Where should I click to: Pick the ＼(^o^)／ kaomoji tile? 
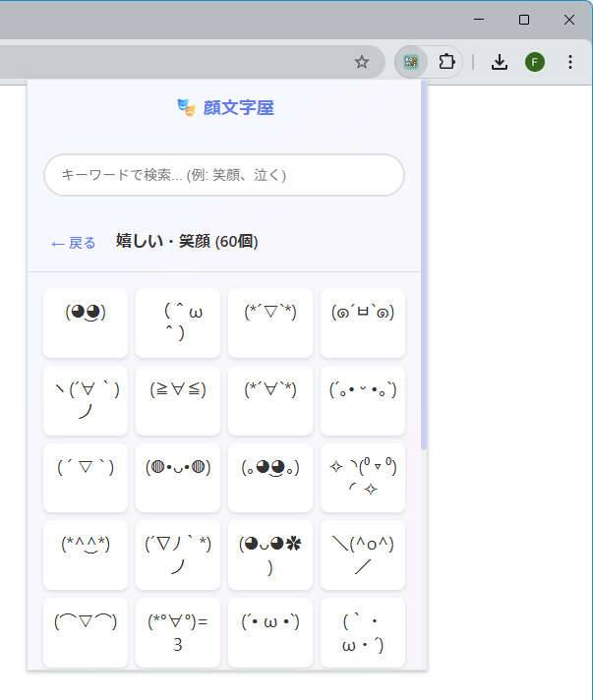(x=363, y=554)
